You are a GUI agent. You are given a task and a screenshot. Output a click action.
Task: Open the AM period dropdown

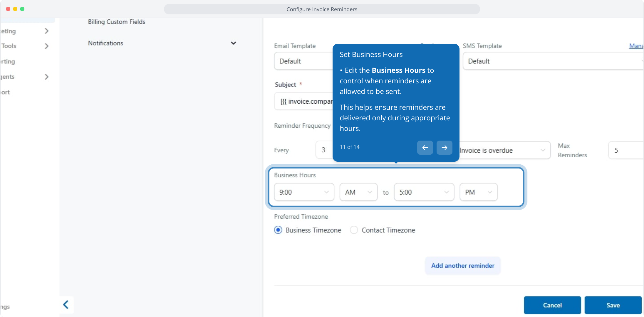tap(358, 192)
